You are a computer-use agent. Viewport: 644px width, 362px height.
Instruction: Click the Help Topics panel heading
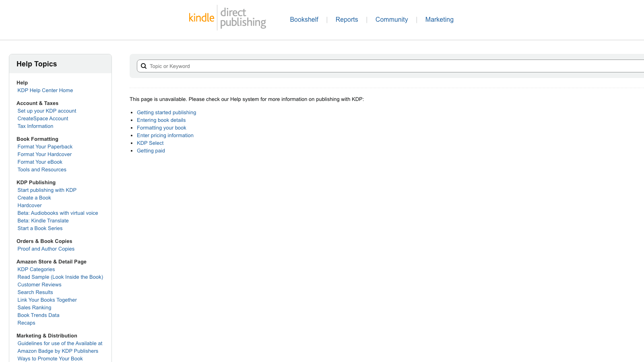(x=37, y=64)
